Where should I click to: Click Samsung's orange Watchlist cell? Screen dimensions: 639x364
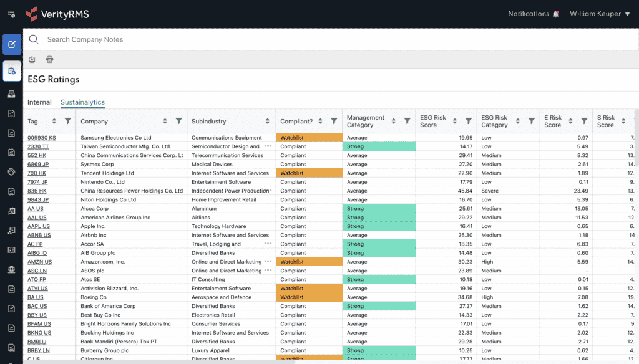click(x=309, y=138)
